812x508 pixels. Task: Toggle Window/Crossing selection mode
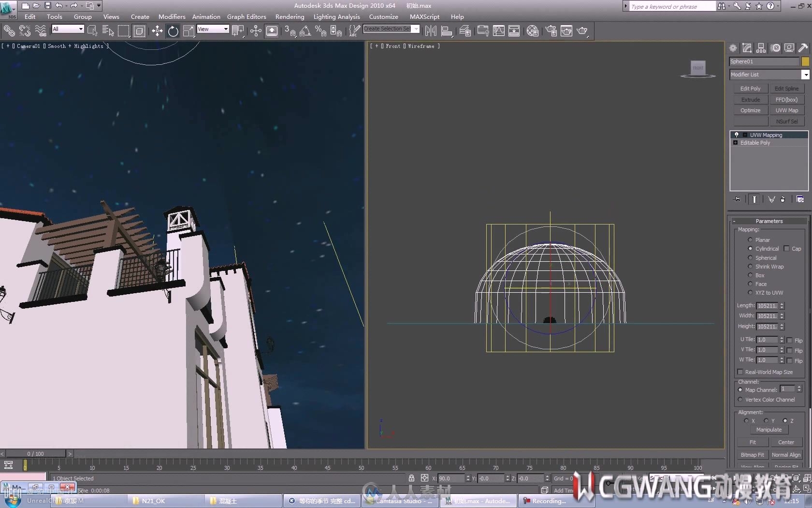click(x=139, y=31)
